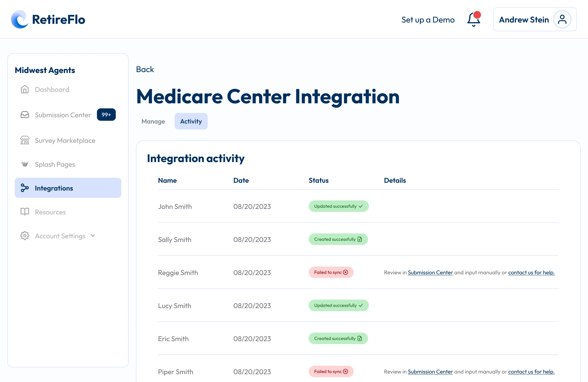Select the Activity tab

191,121
